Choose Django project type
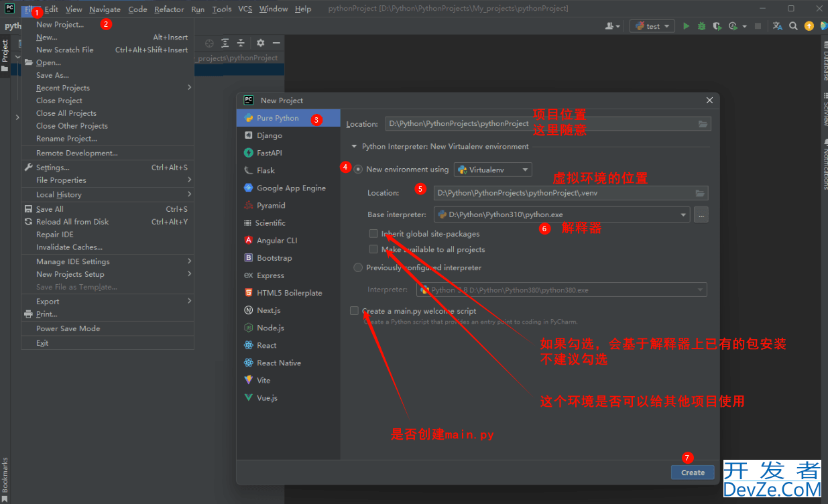Image resolution: width=828 pixels, height=504 pixels. 288,135
